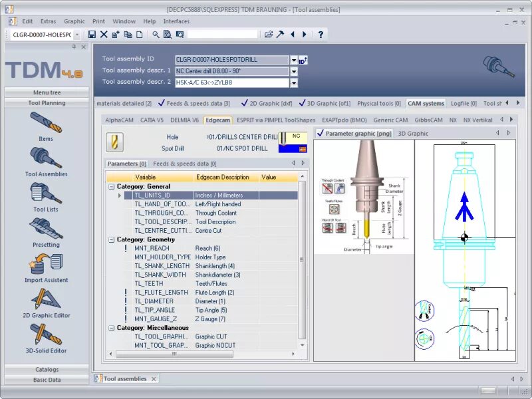Open the Catalogs section
532x399 pixels.
point(47,370)
